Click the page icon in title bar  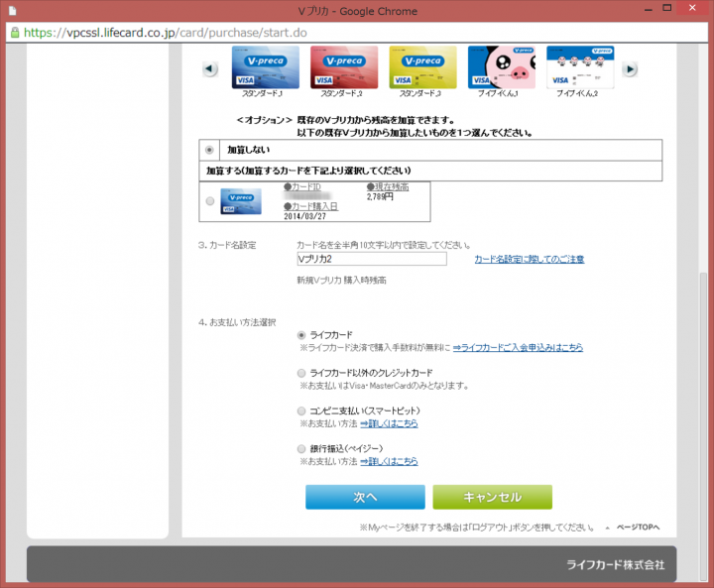[12, 11]
